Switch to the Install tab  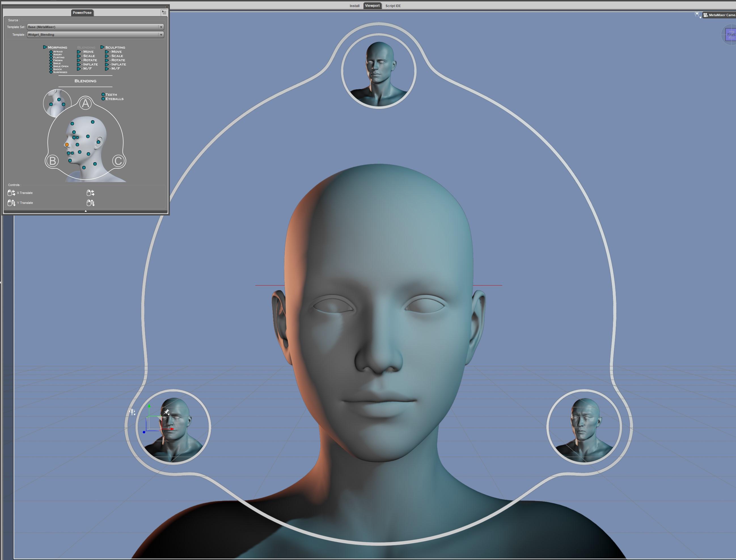tap(354, 6)
